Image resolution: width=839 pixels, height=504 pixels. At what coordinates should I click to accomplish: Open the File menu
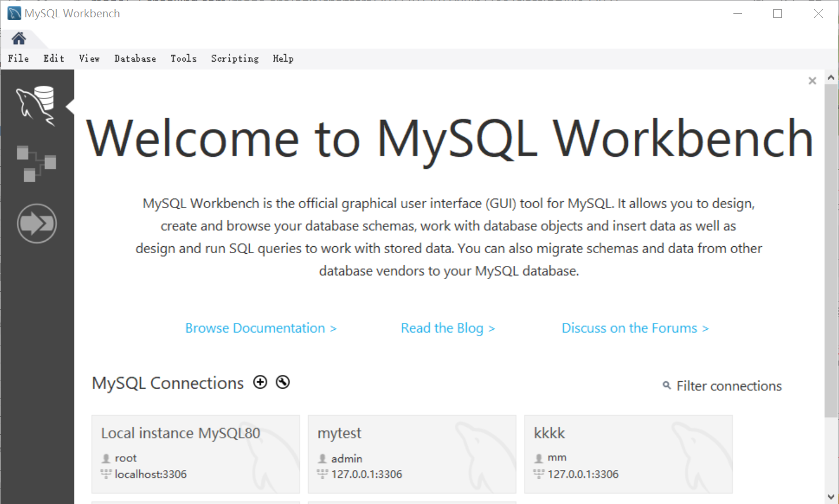[18, 58]
